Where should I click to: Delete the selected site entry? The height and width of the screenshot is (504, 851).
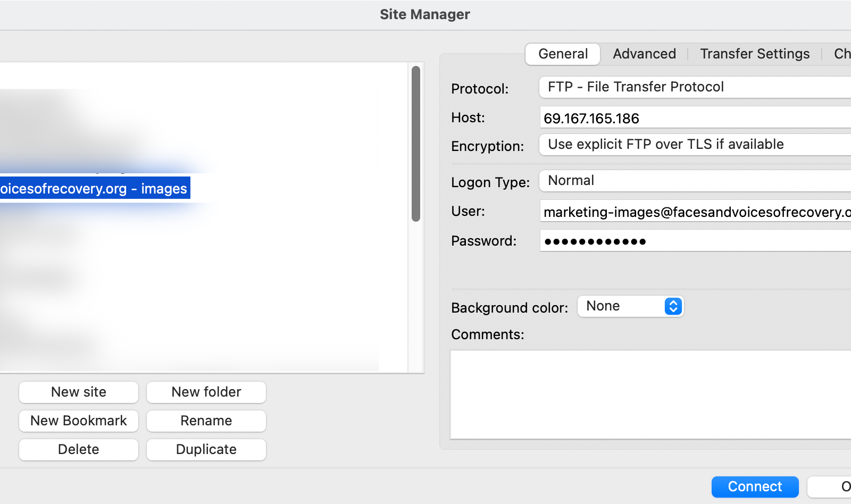coord(79,449)
